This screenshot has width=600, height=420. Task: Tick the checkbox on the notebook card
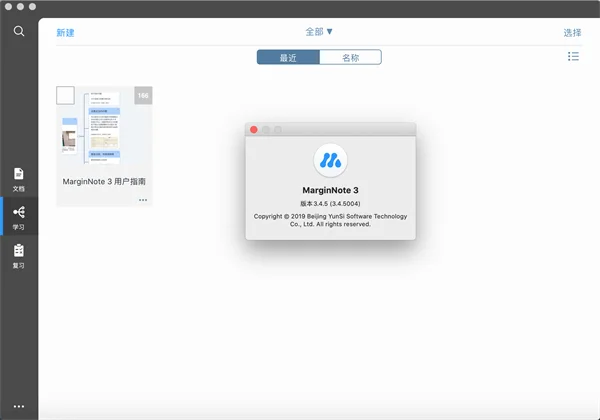click(x=65, y=95)
